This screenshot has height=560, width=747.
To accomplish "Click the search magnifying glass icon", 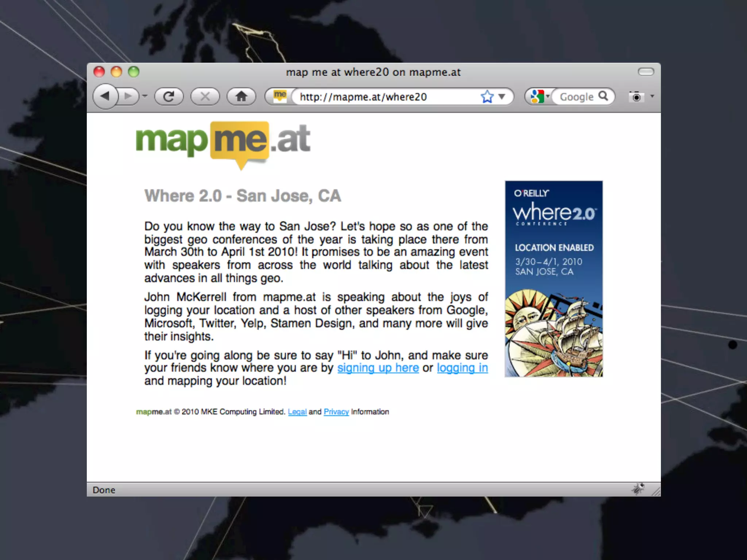I will [604, 96].
